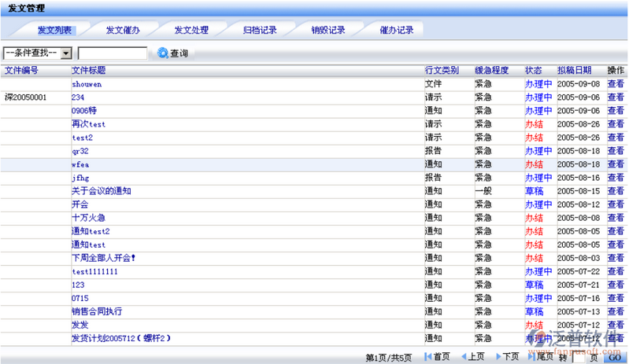Image resolution: width=629 pixels, height=364 pixels.
Task: Open the 条件查找 dropdown
Action: pos(66,53)
